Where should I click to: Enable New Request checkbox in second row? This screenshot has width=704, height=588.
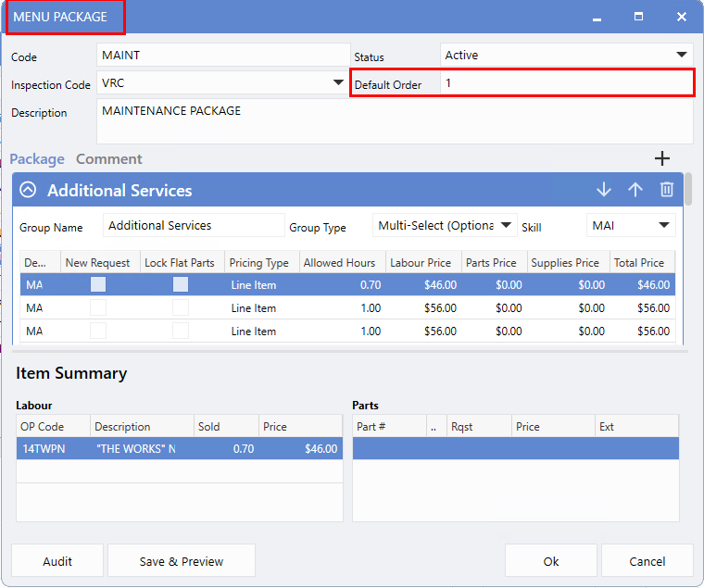(x=97, y=307)
